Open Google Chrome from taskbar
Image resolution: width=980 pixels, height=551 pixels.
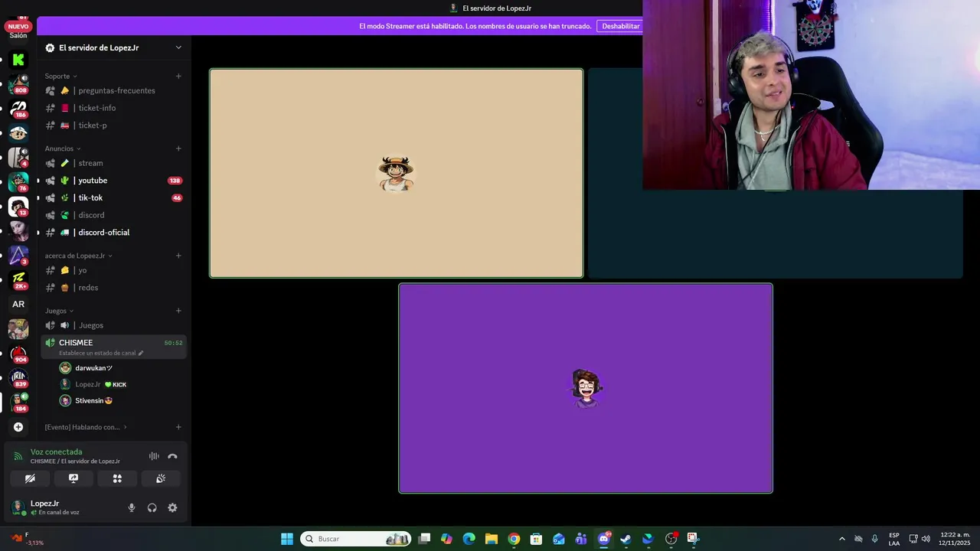click(514, 539)
